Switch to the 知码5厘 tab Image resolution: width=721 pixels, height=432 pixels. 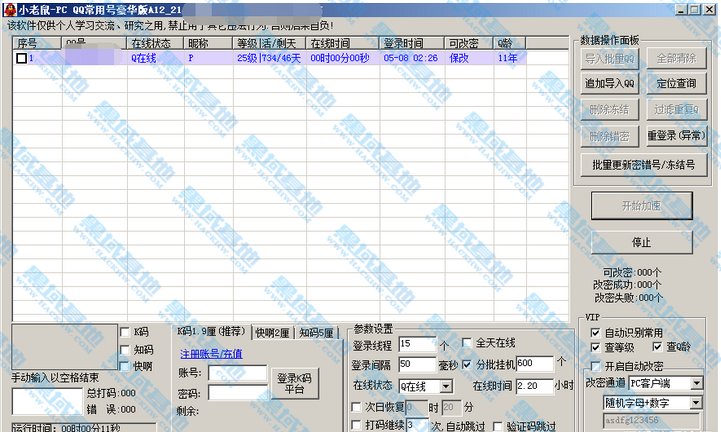click(317, 333)
